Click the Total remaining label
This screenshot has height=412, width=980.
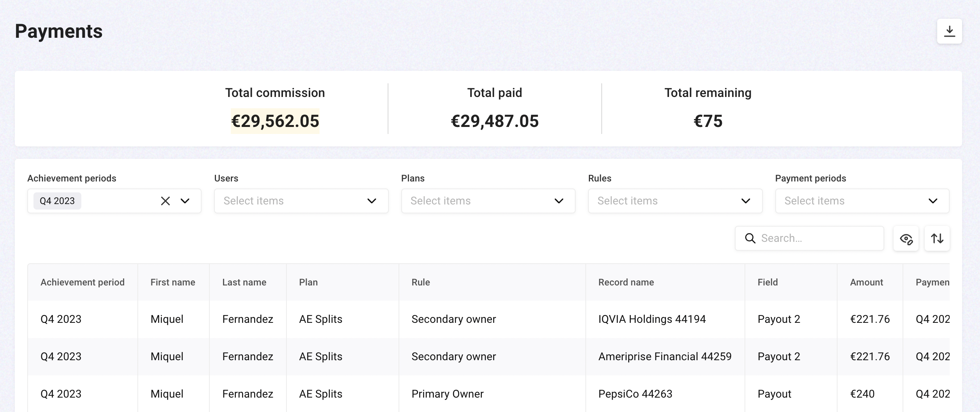pyautogui.click(x=708, y=93)
